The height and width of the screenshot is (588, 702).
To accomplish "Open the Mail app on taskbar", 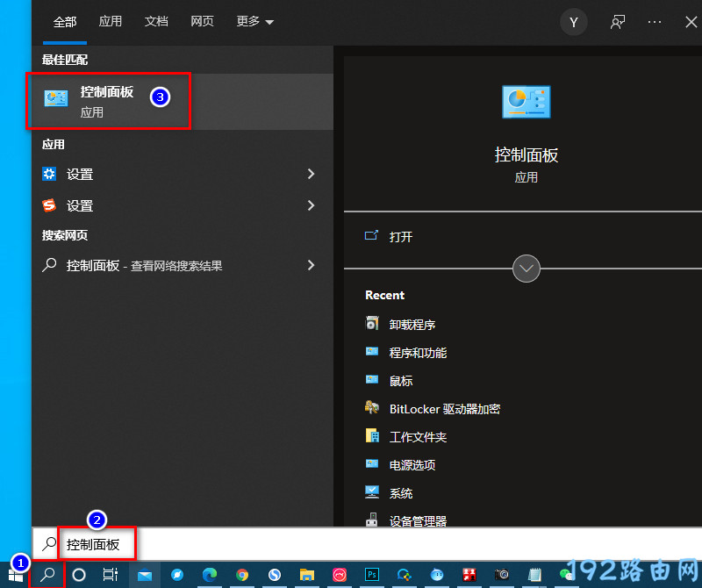I will pyautogui.click(x=145, y=575).
